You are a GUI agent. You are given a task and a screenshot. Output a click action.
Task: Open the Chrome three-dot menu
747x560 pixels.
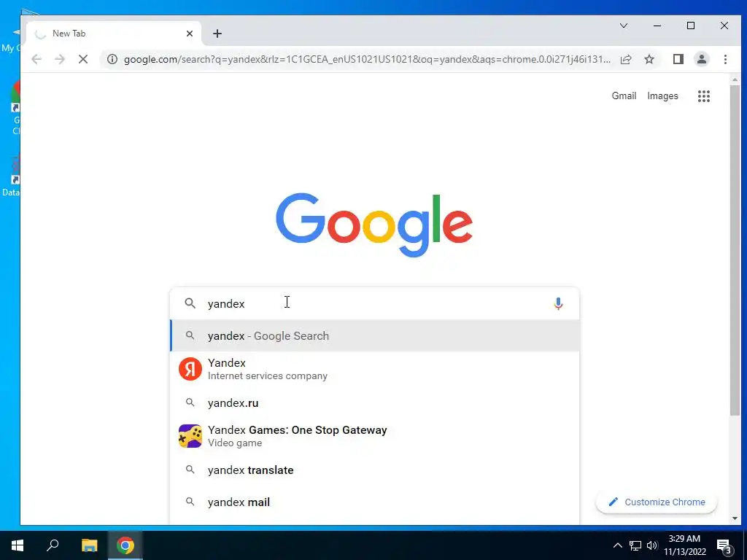[x=725, y=59]
